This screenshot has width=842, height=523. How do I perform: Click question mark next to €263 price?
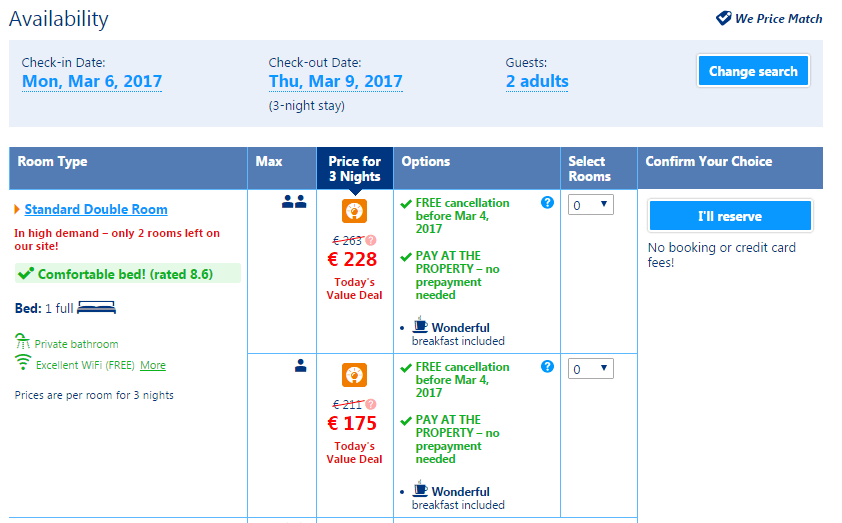(x=371, y=240)
